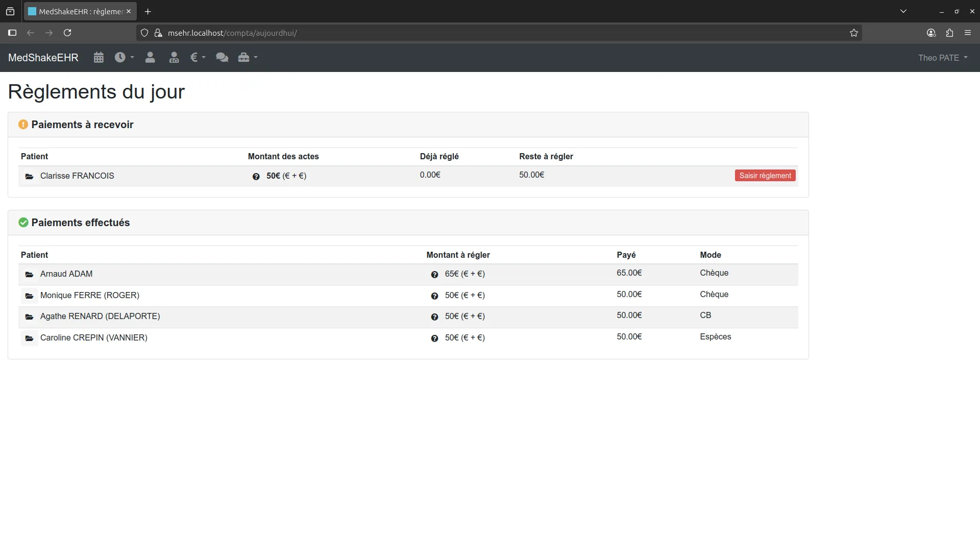Open folder icon for Caroline CREPIN
This screenshot has width=980, height=535.
29,338
